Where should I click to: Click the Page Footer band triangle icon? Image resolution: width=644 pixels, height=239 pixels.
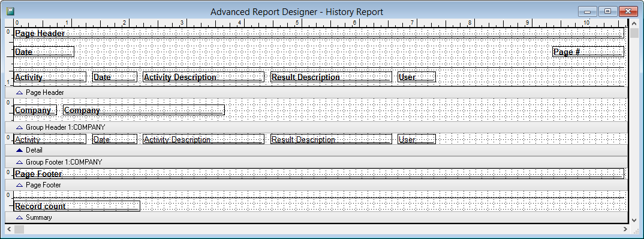tap(19, 186)
